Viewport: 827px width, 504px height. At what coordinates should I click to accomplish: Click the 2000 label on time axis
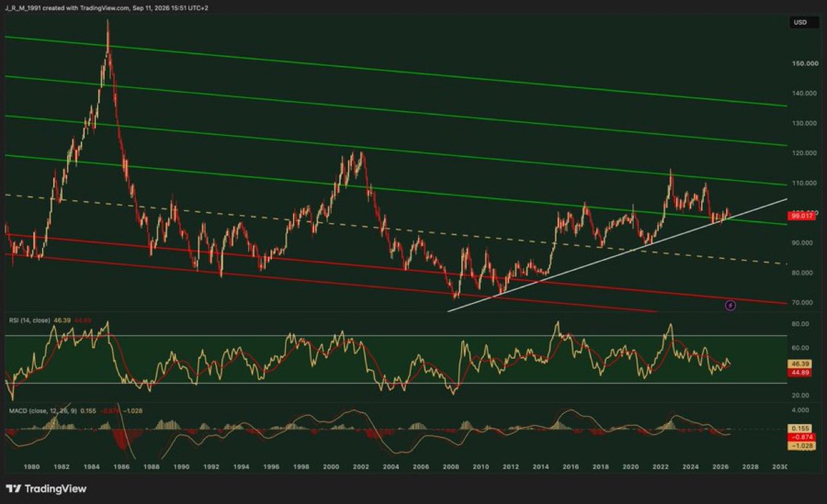[331, 466]
